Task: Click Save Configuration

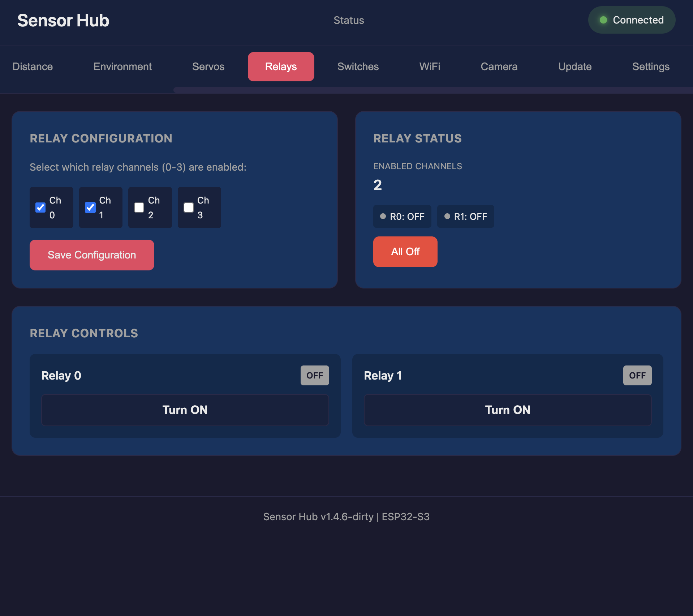Action: 91,255
